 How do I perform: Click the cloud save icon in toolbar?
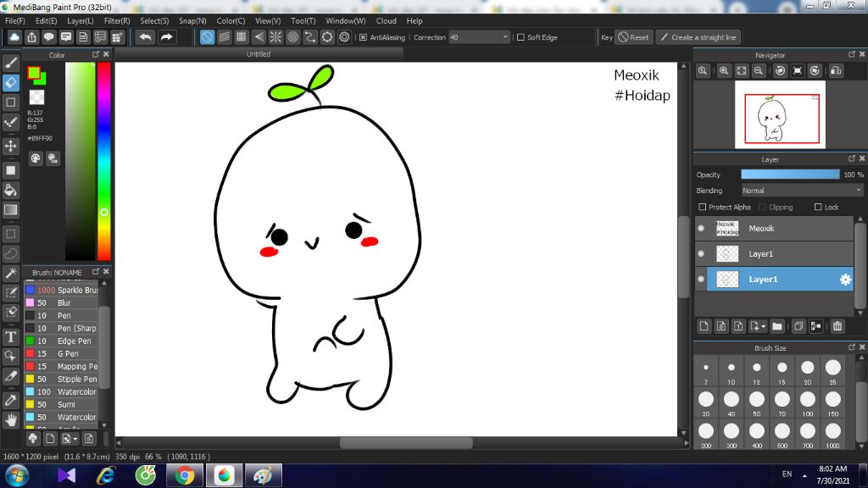(14, 37)
